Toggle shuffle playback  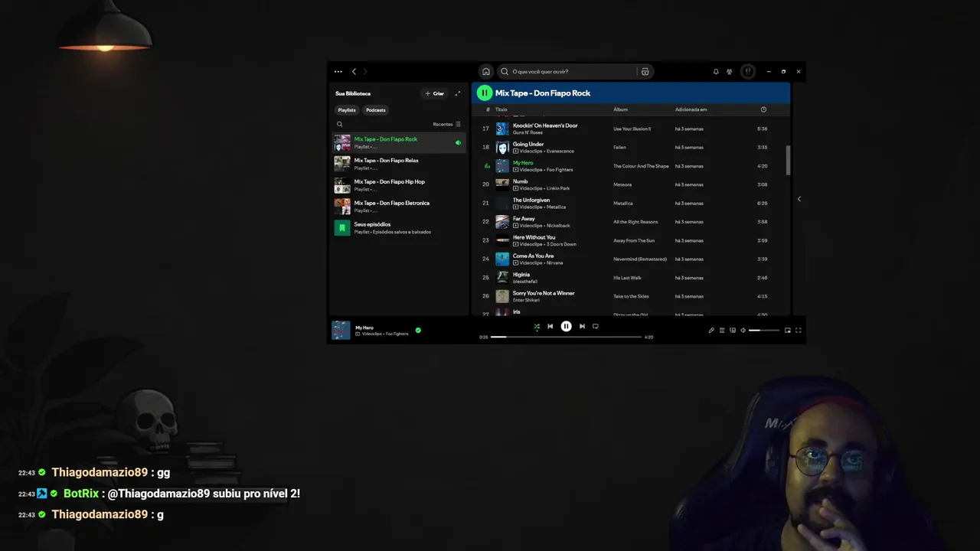click(x=537, y=327)
